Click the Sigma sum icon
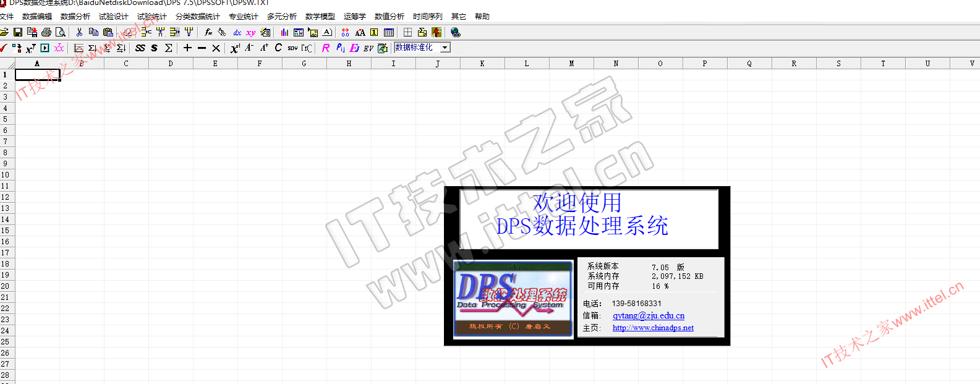980x384 pixels. (168, 48)
